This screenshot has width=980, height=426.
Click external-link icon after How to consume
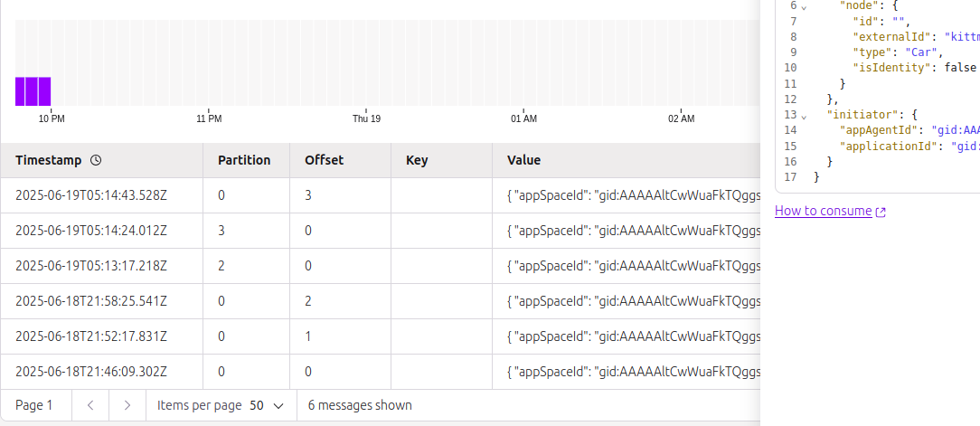click(x=881, y=212)
